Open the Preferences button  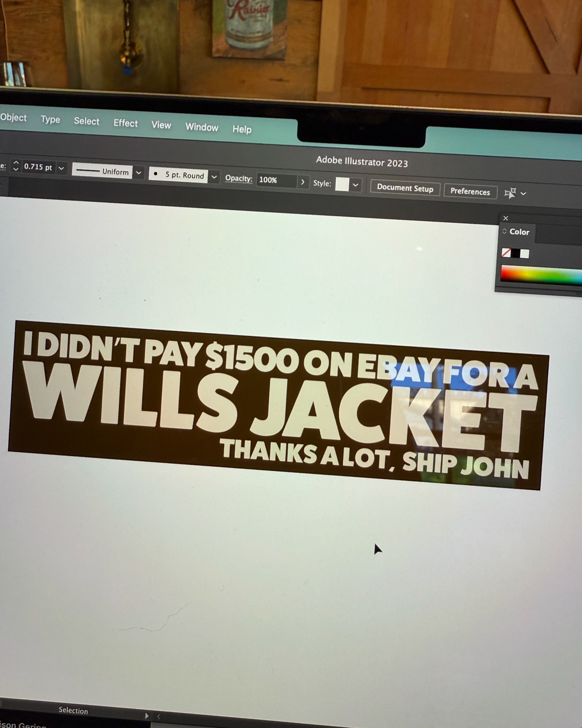(x=470, y=191)
